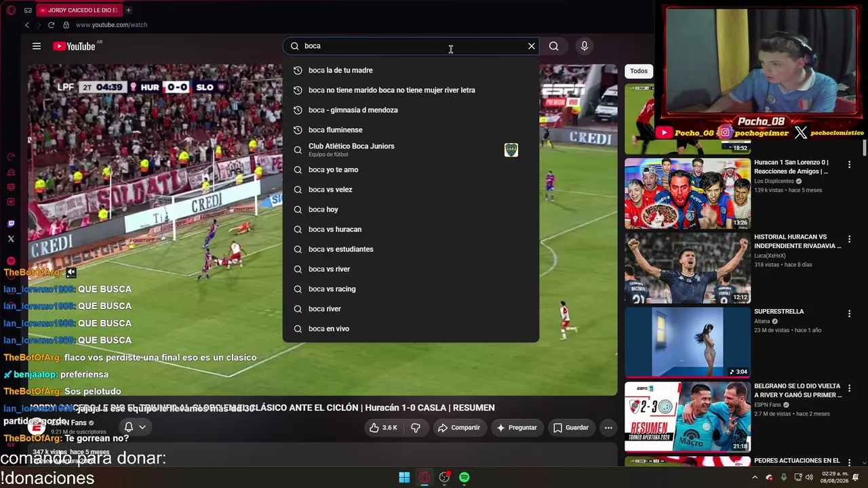868x488 pixels.
Task: Go to YouTube home via logo
Action: (x=74, y=46)
